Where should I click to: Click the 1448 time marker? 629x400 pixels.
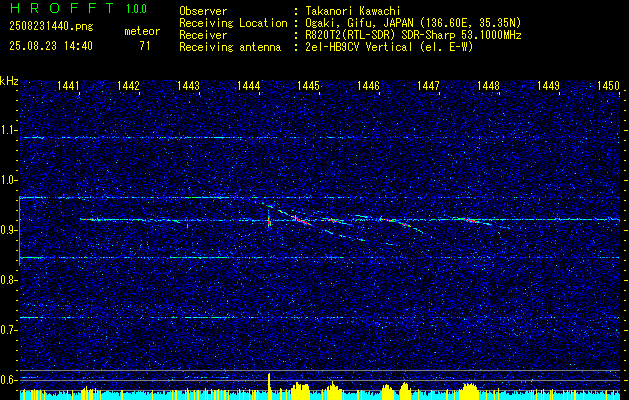(x=488, y=85)
